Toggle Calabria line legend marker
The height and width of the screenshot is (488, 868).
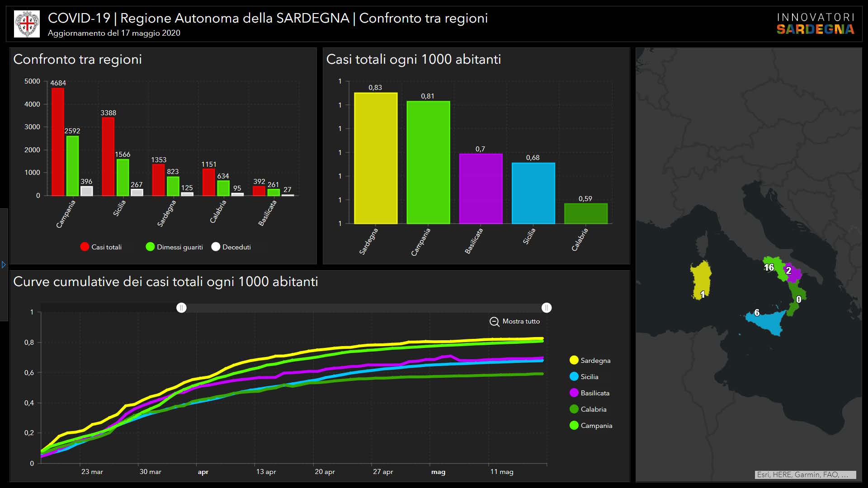click(x=574, y=409)
